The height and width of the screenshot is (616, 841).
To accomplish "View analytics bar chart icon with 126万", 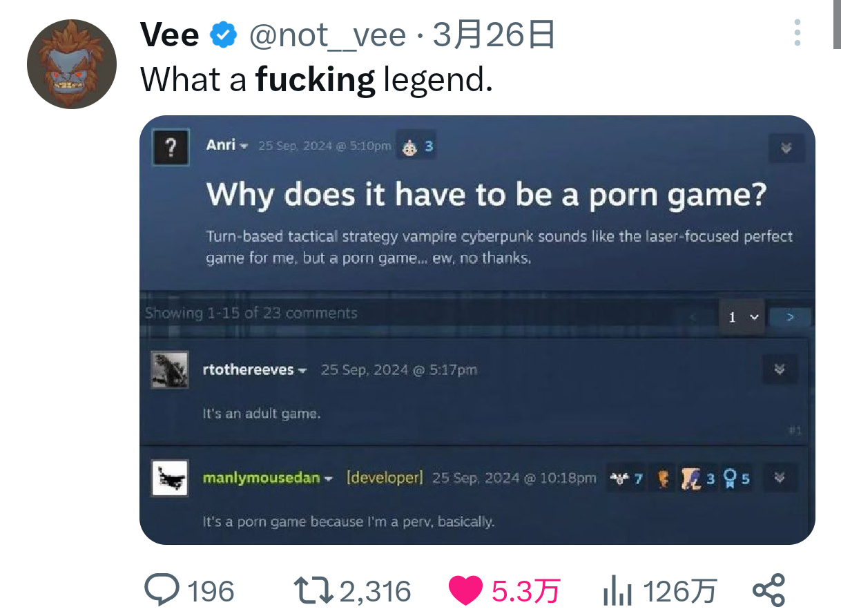I will (x=618, y=591).
